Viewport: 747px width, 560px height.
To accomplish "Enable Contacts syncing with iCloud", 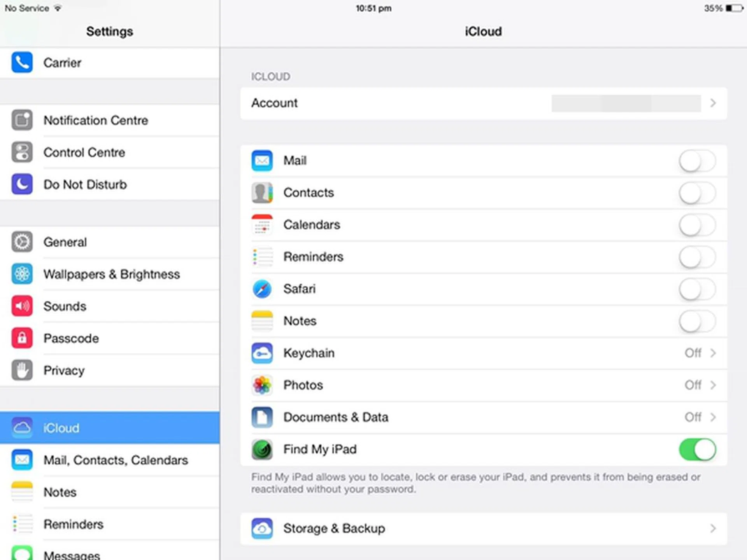I will pos(697,192).
